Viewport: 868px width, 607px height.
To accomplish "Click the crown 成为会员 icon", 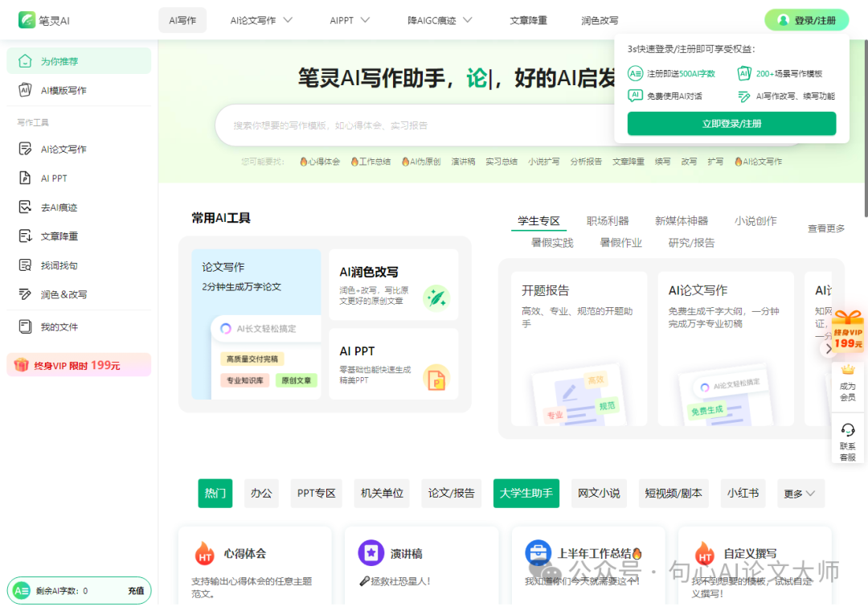I will coord(848,369).
